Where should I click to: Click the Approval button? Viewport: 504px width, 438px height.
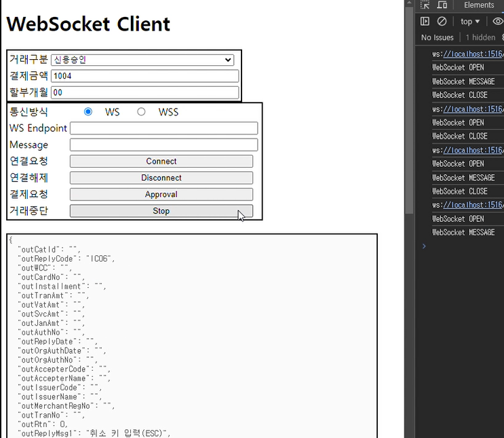pyautogui.click(x=161, y=194)
